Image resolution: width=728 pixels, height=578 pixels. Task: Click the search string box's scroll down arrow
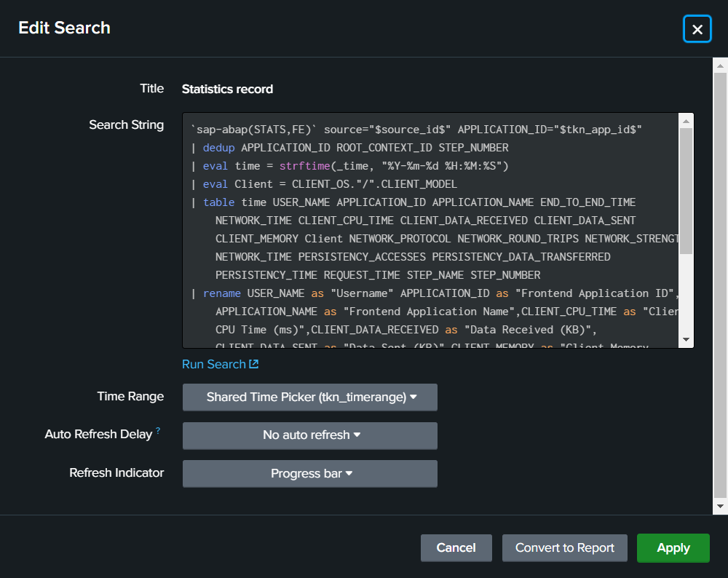click(686, 340)
